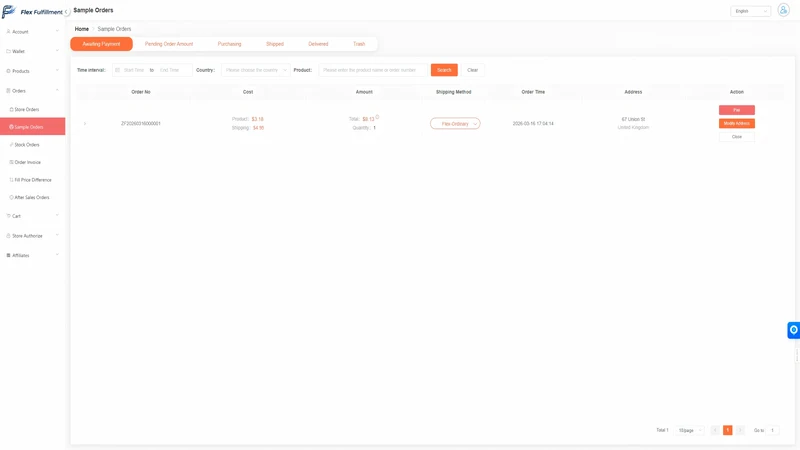The height and width of the screenshot is (450, 800).
Task: Open the Country selection dropdown
Action: tap(256, 70)
